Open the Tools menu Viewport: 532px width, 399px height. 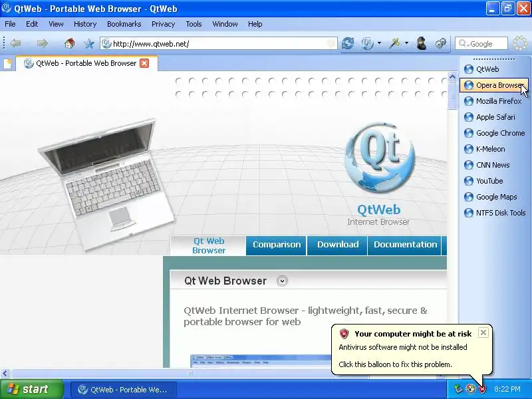pyautogui.click(x=194, y=24)
